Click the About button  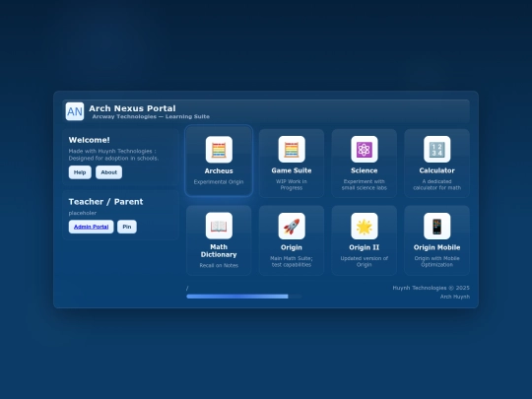point(109,172)
